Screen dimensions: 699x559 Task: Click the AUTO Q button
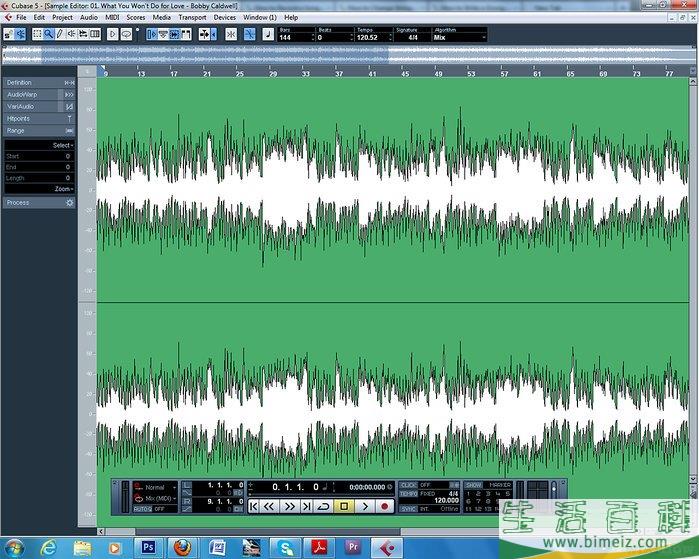[143, 509]
